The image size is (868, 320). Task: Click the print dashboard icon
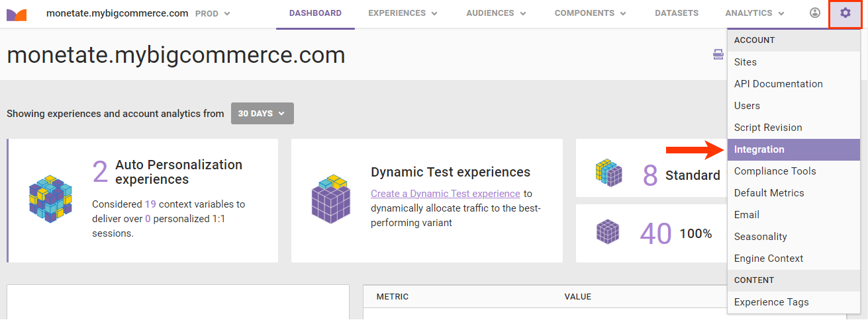pos(718,55)
